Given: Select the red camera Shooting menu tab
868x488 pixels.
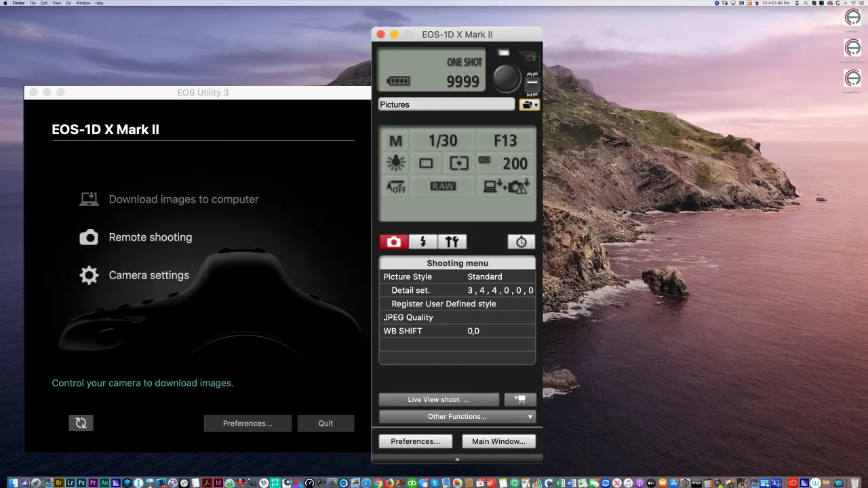Looking at the screenshot, I should point(394,242).
